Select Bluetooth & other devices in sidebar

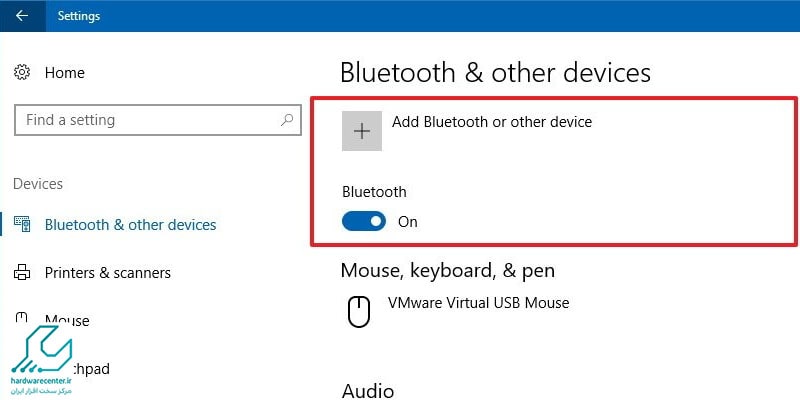131,225
